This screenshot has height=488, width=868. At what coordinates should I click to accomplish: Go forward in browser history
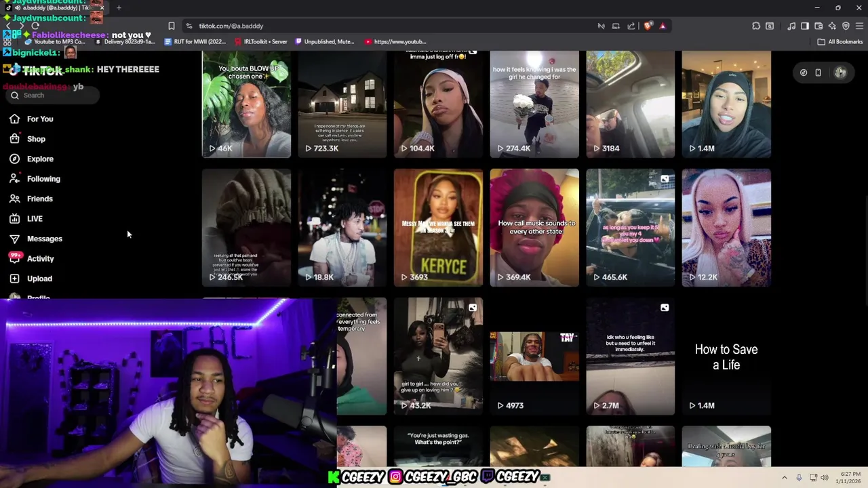pos(22,26)
